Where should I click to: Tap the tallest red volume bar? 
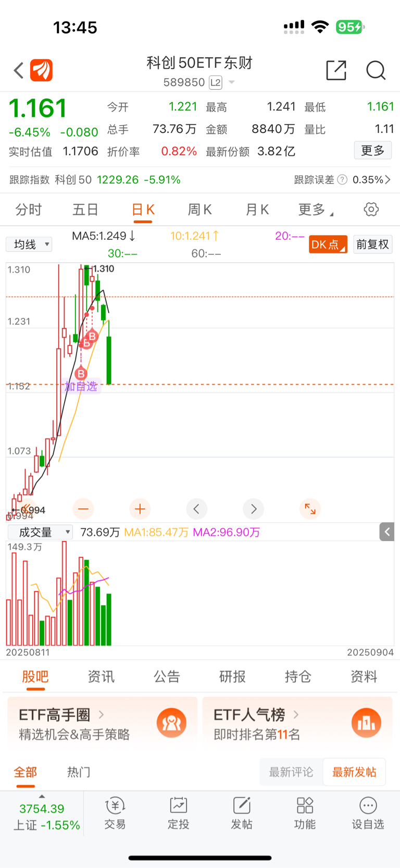[x=65, y=593]
